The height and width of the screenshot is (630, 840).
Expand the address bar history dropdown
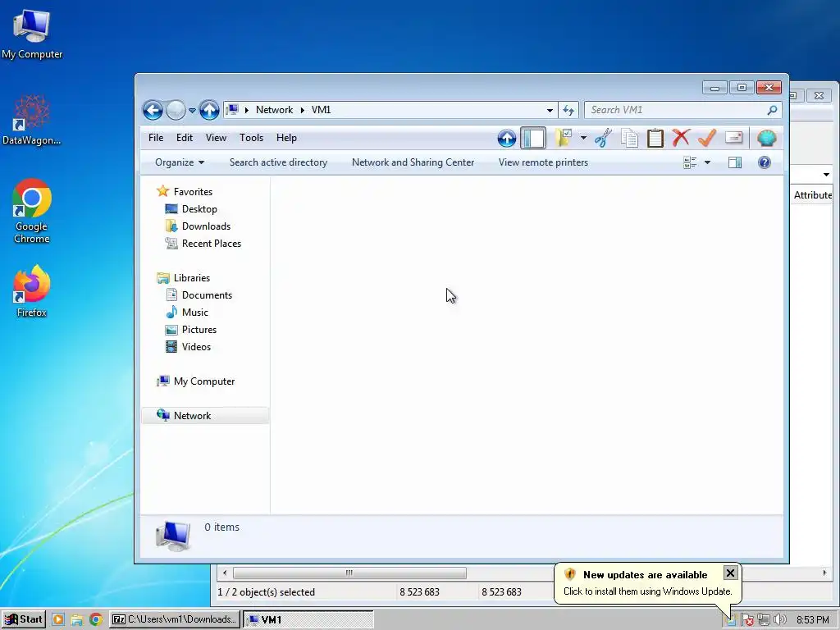(550, 111)
